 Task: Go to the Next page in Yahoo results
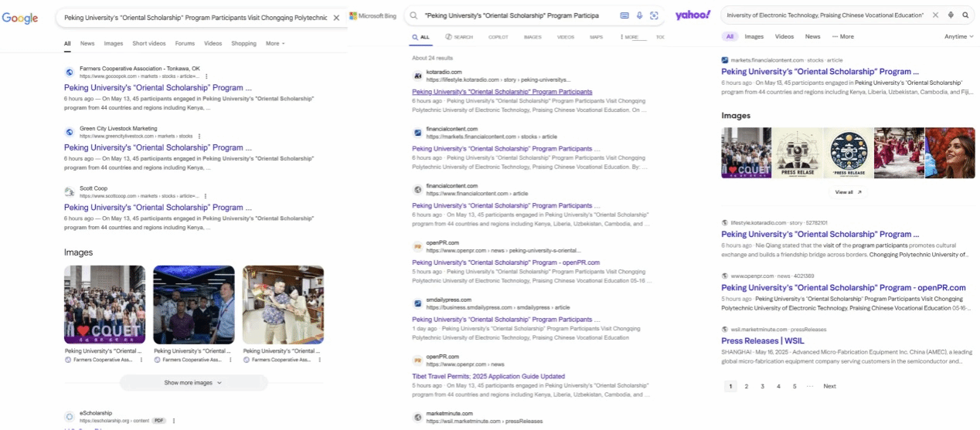(829, 386)
